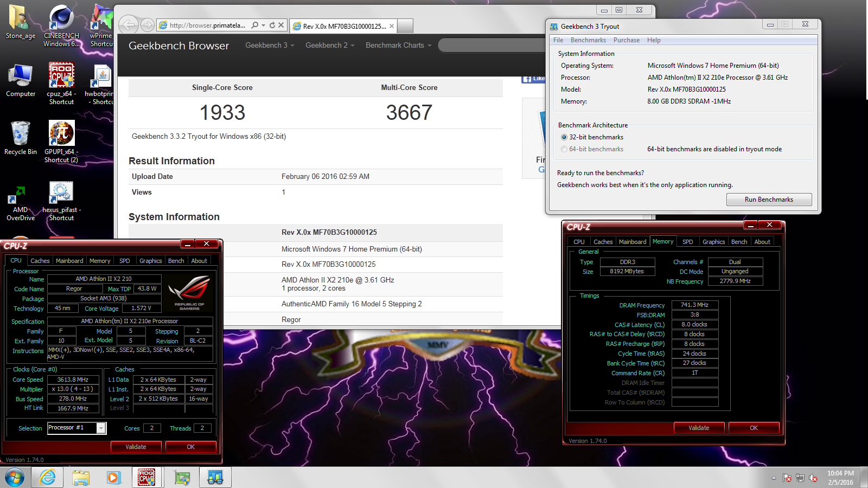Open Internet Explorer from the taskbar

48,478
